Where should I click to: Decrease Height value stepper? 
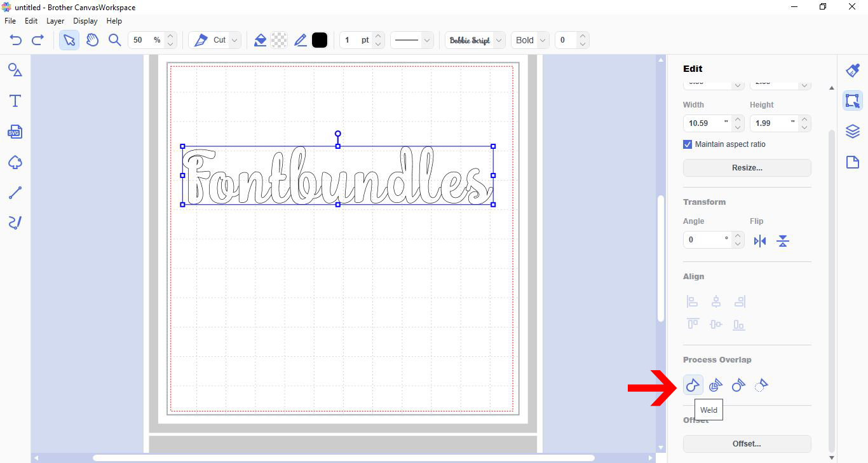(804, 127)
